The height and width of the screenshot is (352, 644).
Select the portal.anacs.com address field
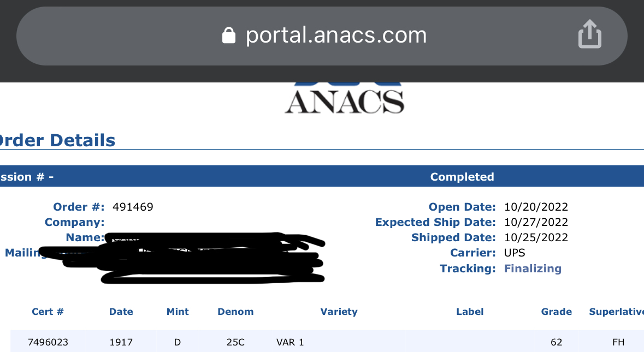click(322, 35)
